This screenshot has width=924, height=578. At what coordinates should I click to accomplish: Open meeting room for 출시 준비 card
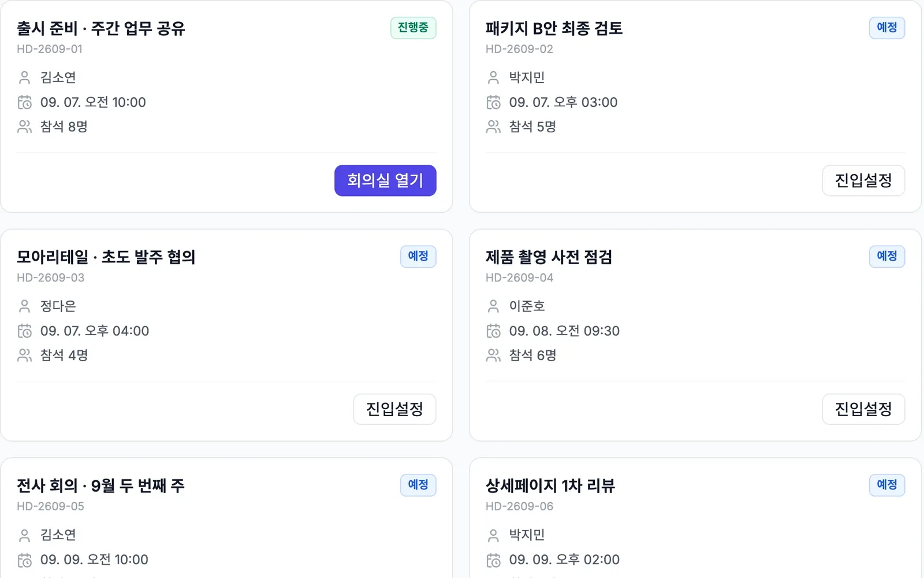385,180
